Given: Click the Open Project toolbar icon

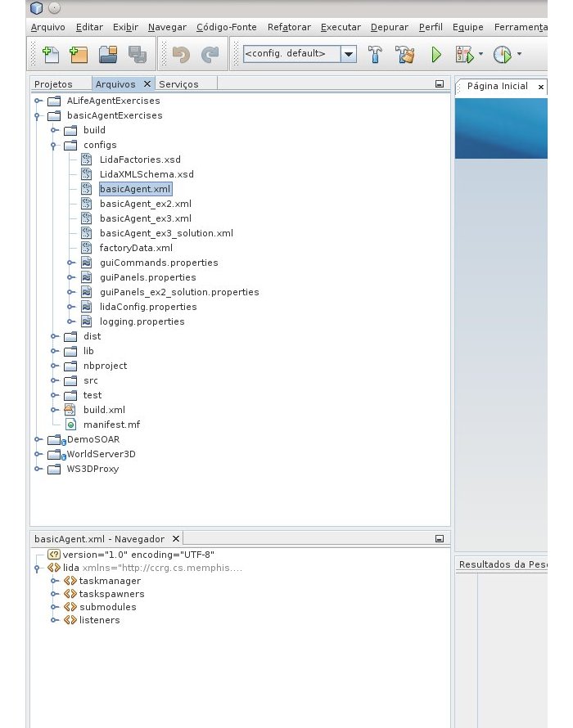Looking at the screenshot, I should pos(108,55).
